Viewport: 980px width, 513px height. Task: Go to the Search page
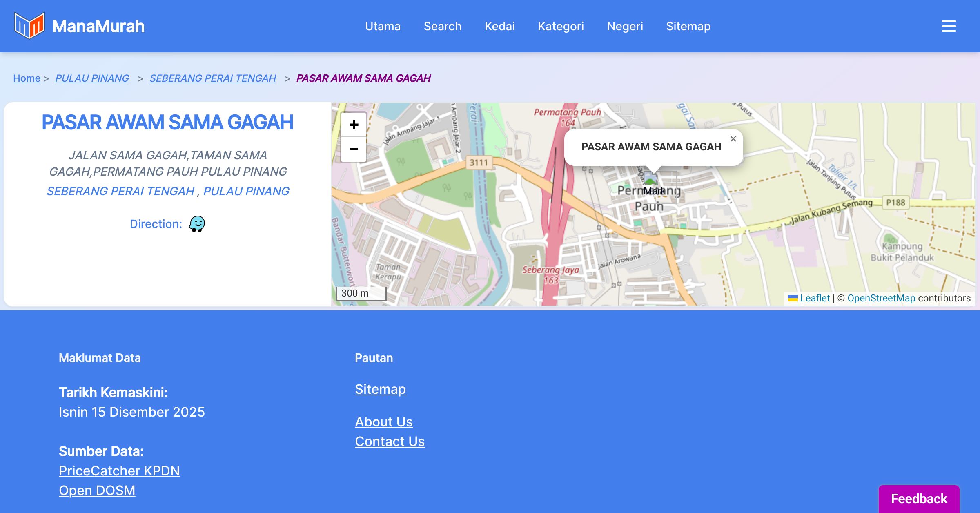(x=442, y=26)
